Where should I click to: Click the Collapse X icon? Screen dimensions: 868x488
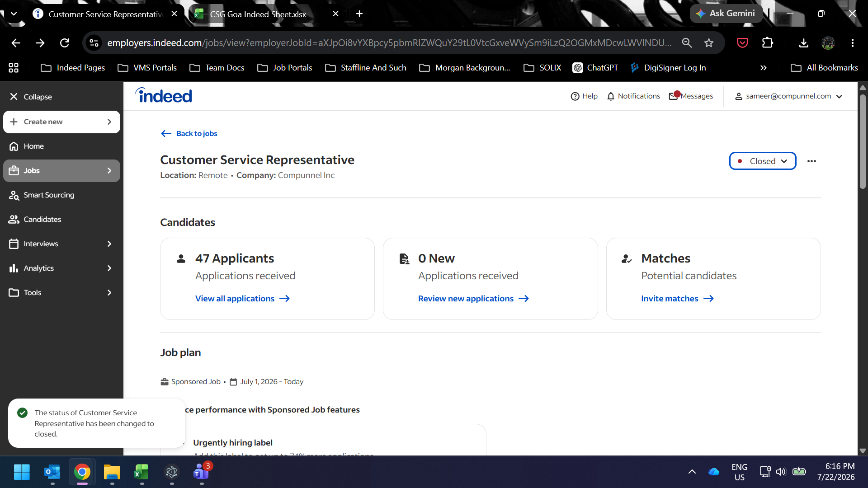click(x=14, y=97)
